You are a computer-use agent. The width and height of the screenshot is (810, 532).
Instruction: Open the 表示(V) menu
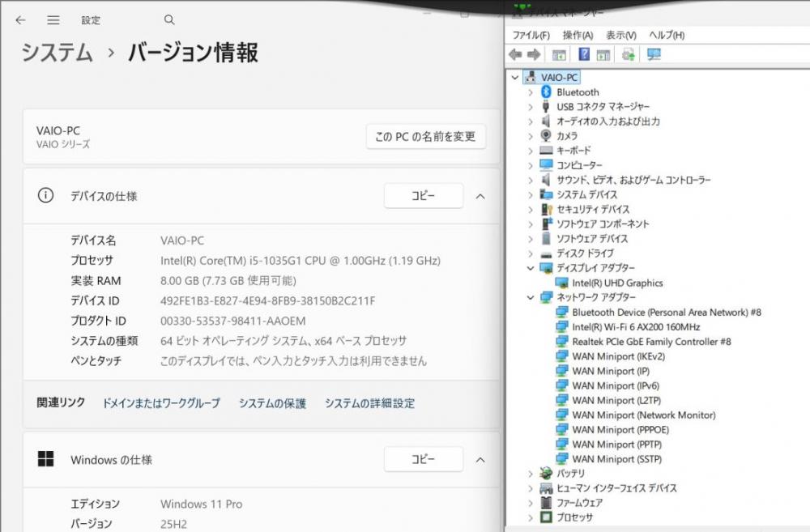click(x=621, y=35)
